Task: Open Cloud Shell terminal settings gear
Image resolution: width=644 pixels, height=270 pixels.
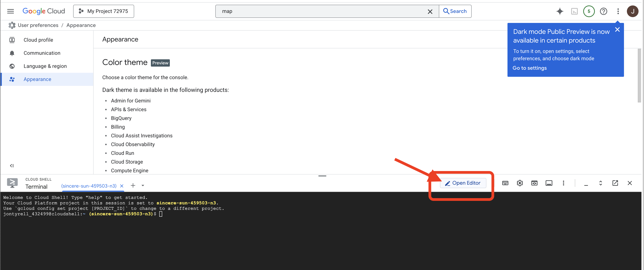Action: point(520,183)
